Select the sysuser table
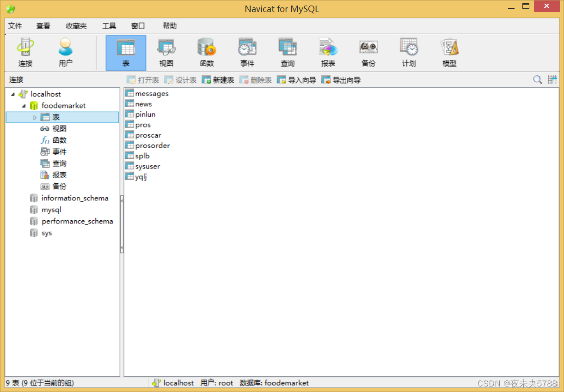 click(147, 166)
